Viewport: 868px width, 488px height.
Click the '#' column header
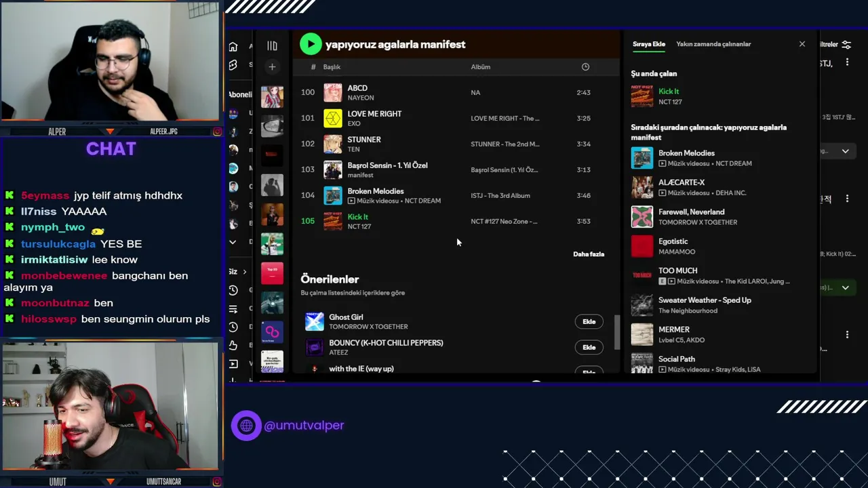click(x=313, y=66)
